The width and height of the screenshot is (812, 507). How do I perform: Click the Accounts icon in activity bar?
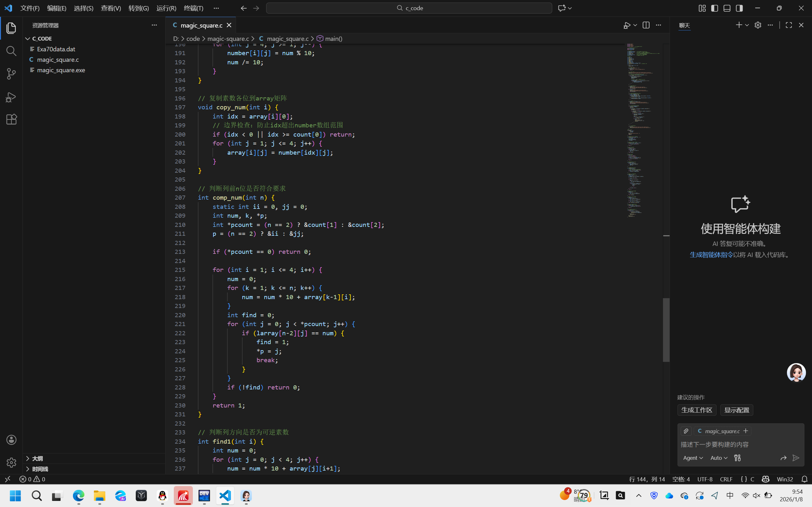[x=11, y=440]
